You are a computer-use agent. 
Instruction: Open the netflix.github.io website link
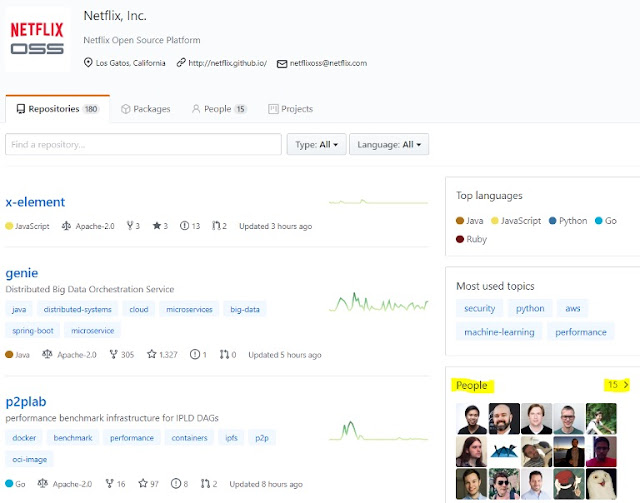tap(228, 63)
